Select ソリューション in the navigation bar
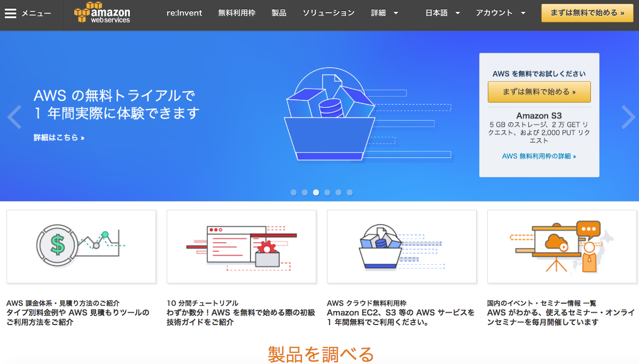The height and width of the screenshot is (364, 639). pos(329,13)
